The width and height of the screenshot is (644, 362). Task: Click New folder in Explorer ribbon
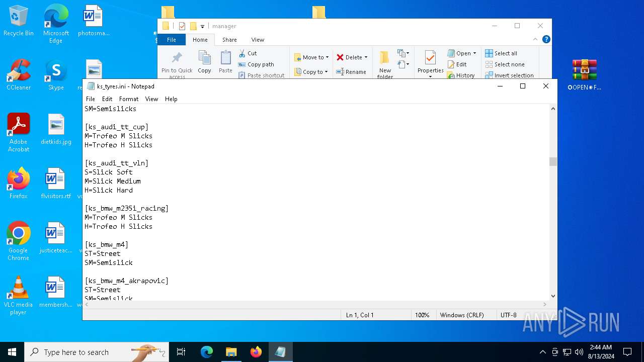coord(385,65)
